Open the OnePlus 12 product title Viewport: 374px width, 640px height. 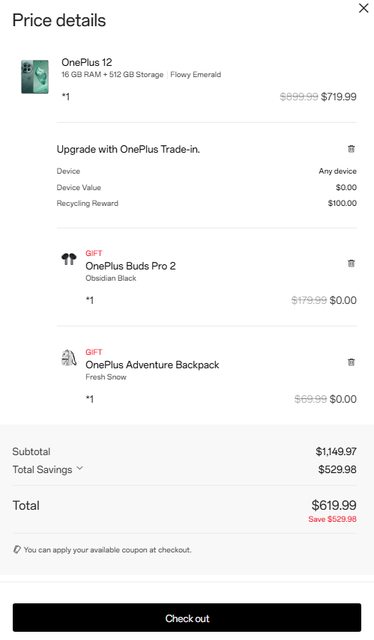[87, 62]
